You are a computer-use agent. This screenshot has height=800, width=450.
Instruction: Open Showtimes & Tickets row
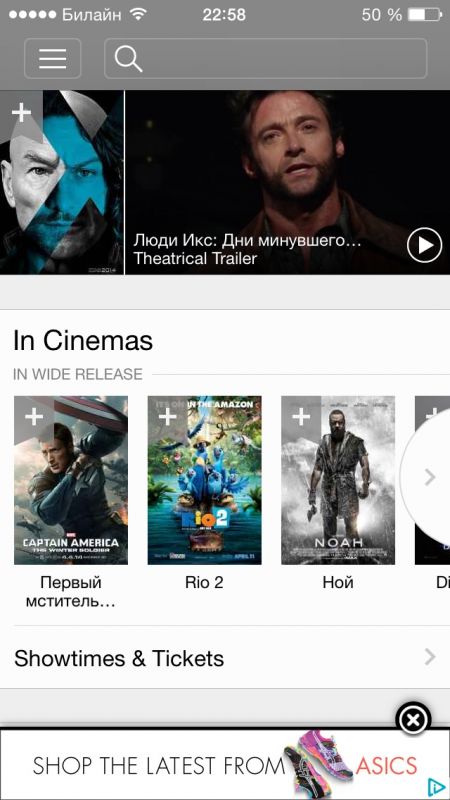(x=225, y=658)
